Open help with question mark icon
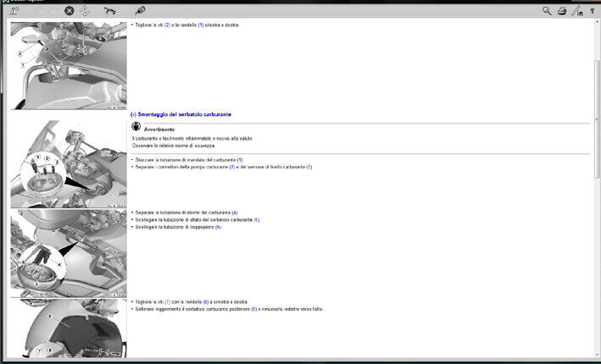This screenshot has width=601, height=364. (592, 11)
